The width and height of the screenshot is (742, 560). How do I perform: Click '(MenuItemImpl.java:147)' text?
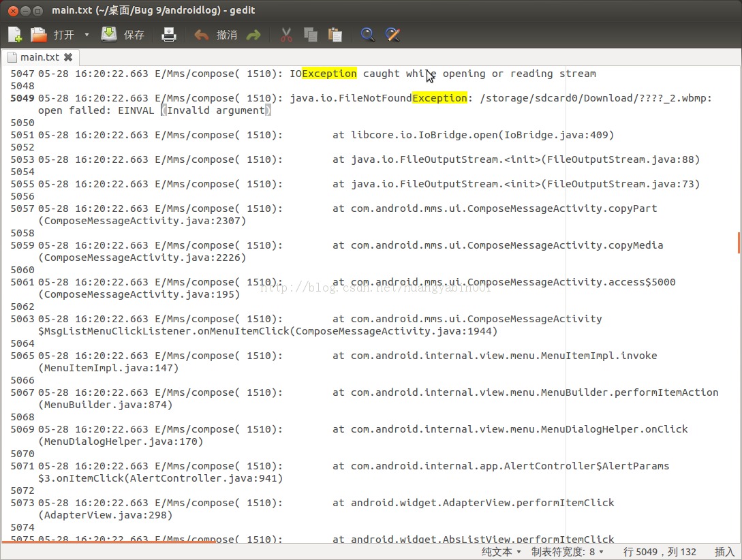(x=108, y=369)
